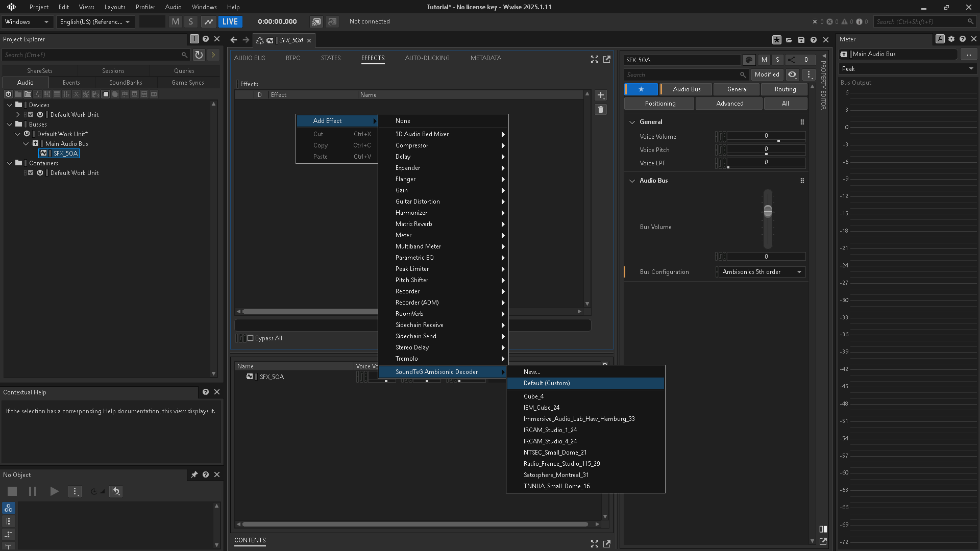The image size is (980, 551).
Task: Click the transport Play button
Action: 54,491
